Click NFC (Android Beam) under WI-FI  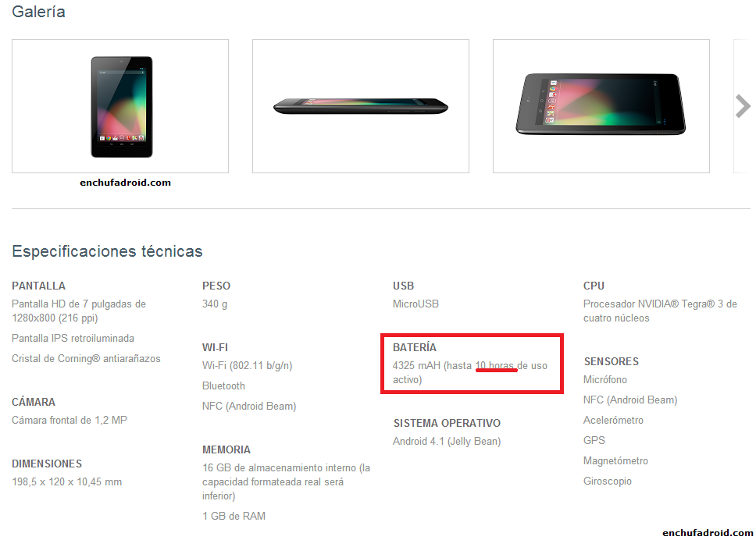pyautogui.click(x=249, y=406)
